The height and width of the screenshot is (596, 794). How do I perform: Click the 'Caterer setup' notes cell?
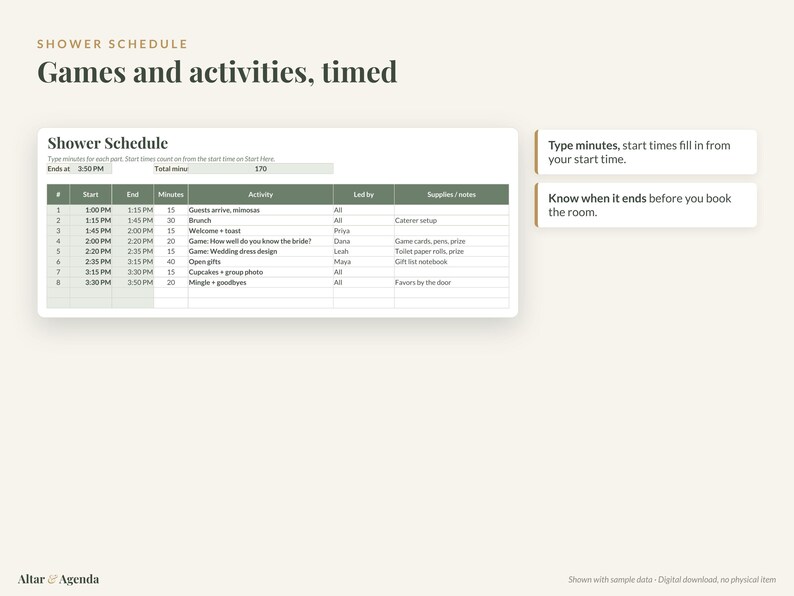pos(452,220)
